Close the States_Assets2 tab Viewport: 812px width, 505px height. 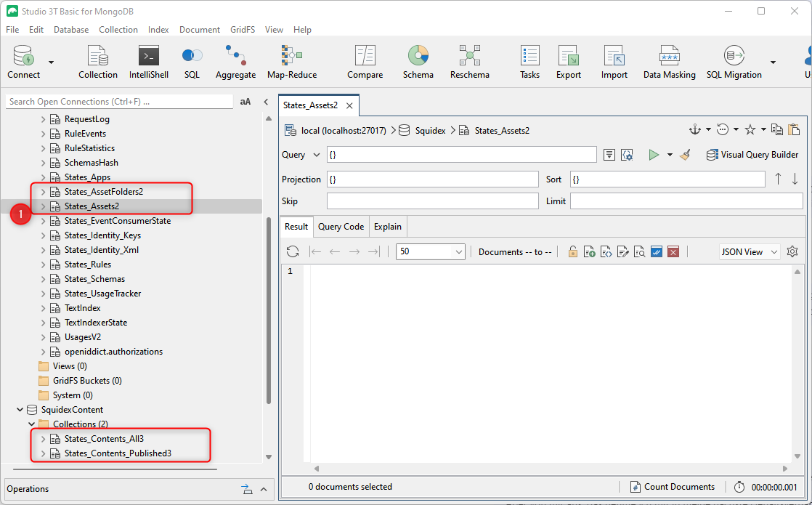pos(349,105)
